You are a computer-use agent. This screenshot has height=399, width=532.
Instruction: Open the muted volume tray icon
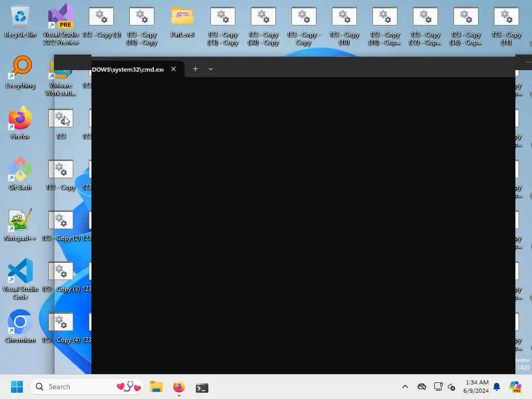click(x=451, y=387)
